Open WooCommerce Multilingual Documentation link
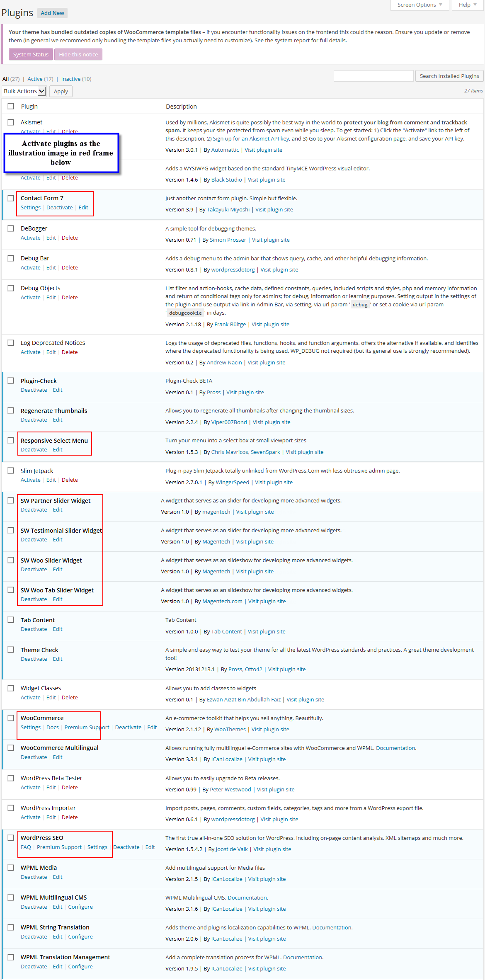 pyautogui.click(x=395, y=748)
